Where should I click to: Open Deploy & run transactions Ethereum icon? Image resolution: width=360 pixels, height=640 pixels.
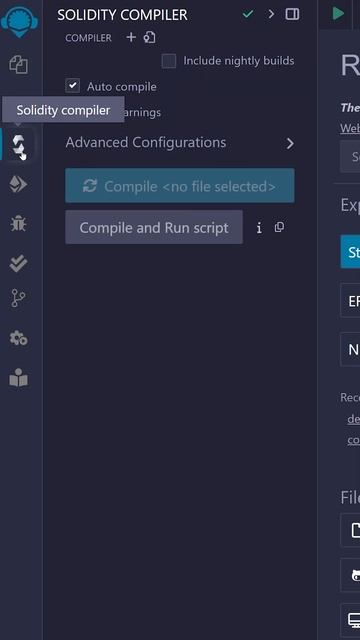point(18,184)
